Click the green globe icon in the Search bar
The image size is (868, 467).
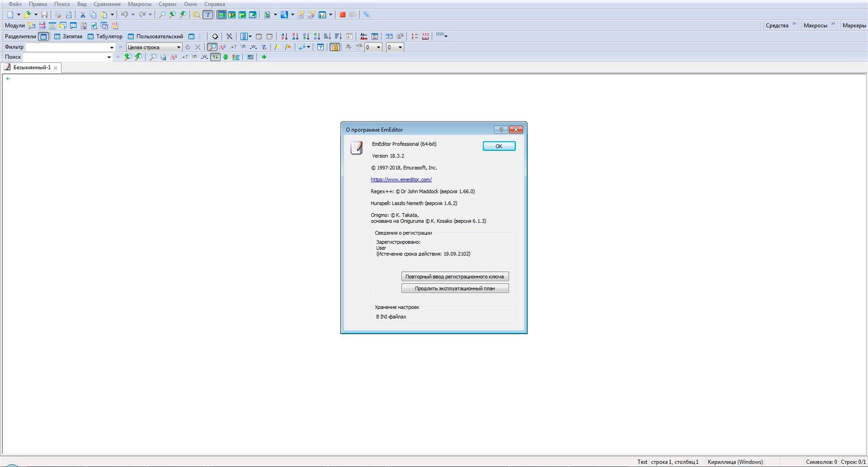click(x=226, y=57)
